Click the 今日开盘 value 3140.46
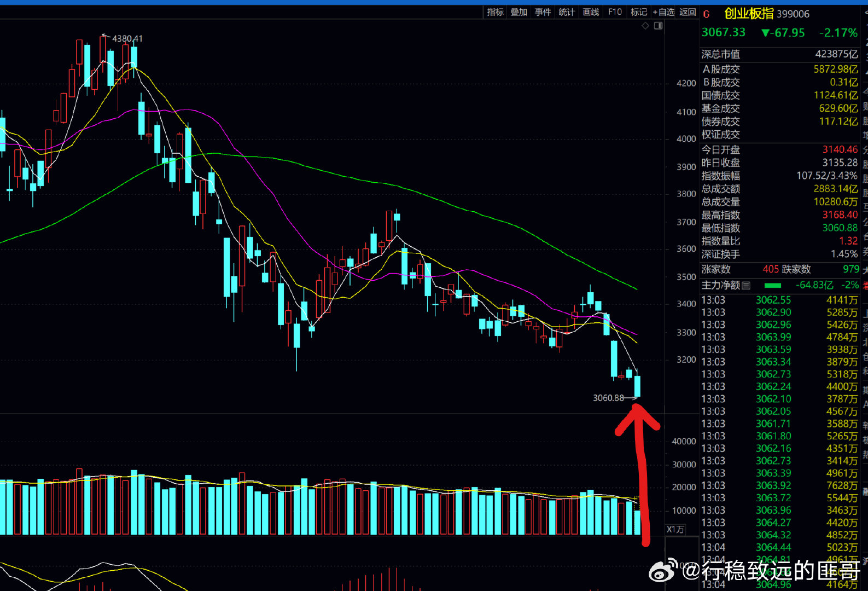Image resolution: width=868 pixels, height=591 pixels. coord(840,149)
